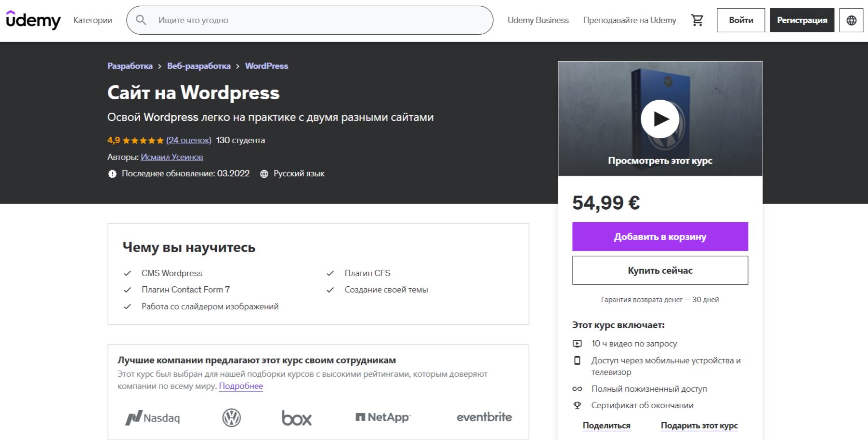Viewport: 868px width, 440px height.
Task: Click Освой Wordpress легко subtitle
Action: point(270,118)
